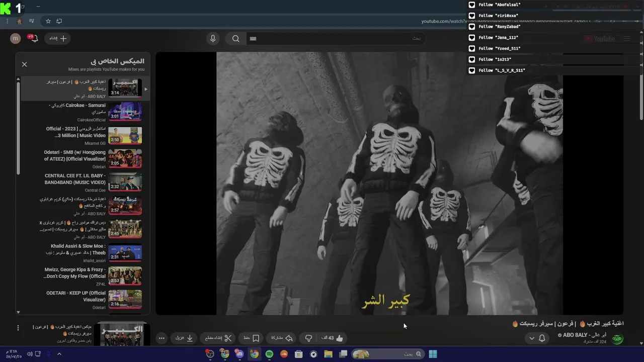
Task: Click Chrome media control icon
Action: [x=32, y=21]
